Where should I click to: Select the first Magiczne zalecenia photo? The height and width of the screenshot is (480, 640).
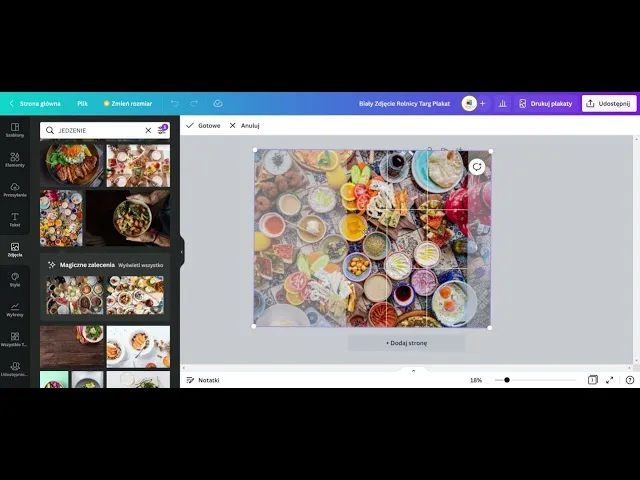click(75, 295)
